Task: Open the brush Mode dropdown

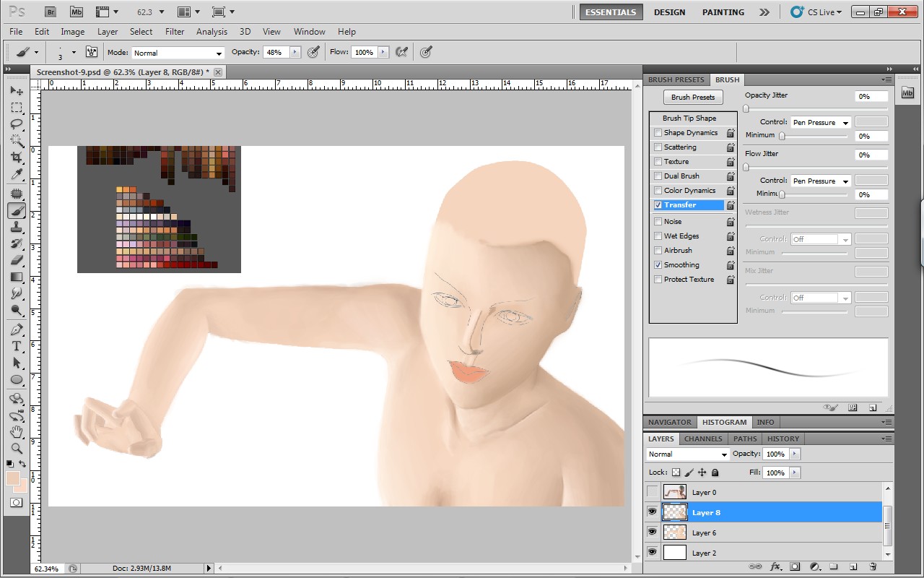Action: pos(177,53)
